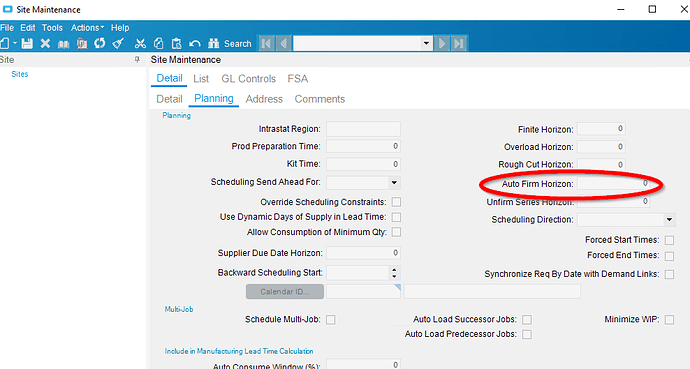Click the Refresh arrows icon
Viewport: 690px width, 369px height.
[x=100, y=43]
